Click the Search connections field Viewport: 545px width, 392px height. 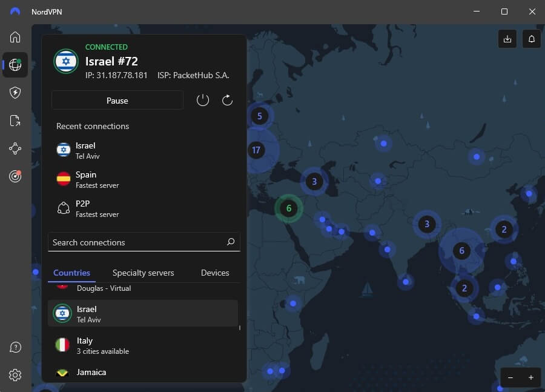[144, 242]
